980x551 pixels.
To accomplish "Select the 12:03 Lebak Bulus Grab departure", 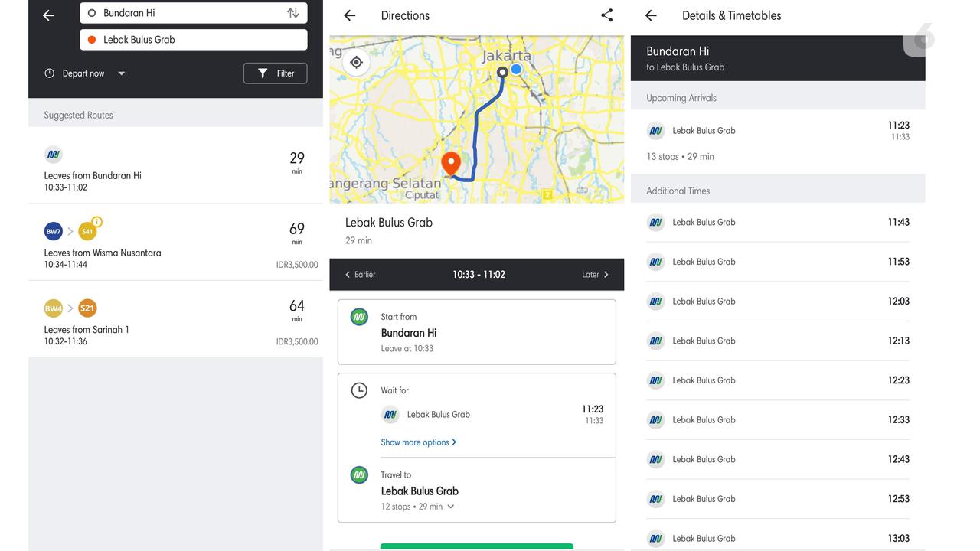I will pyautogui.click(x=778, y=302).
